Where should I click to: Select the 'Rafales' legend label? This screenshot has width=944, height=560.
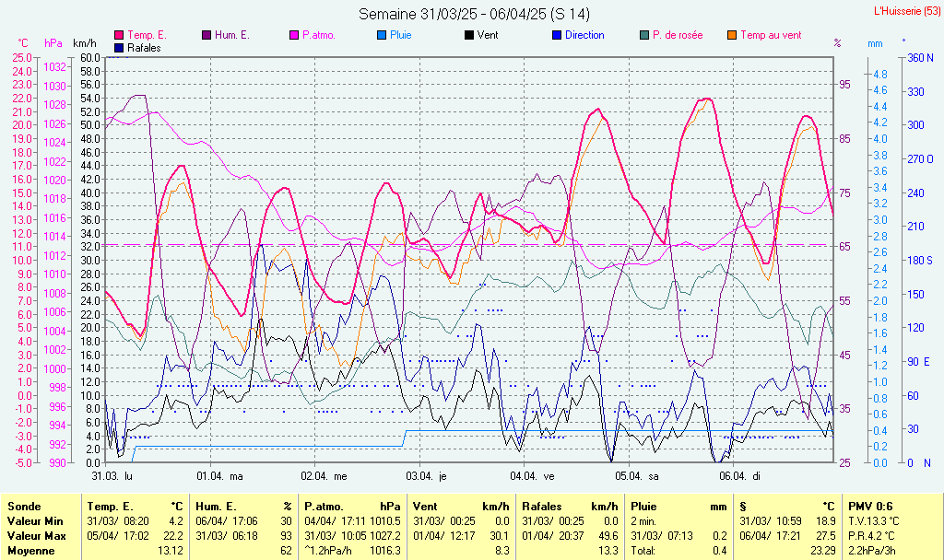tap(144, 48)
